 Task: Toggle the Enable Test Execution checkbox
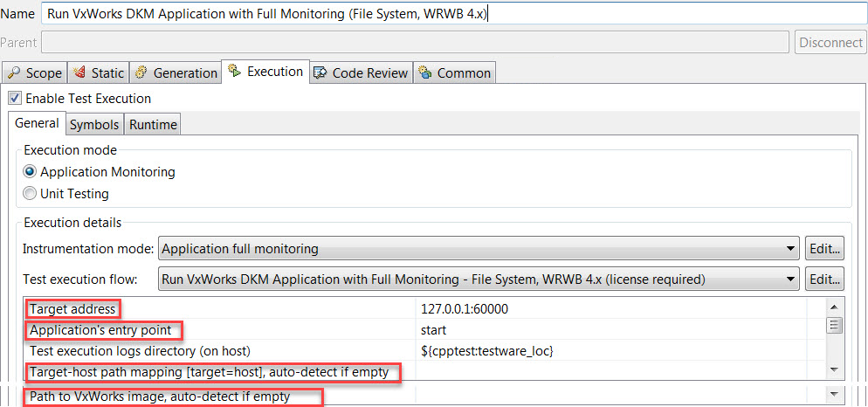16,99
